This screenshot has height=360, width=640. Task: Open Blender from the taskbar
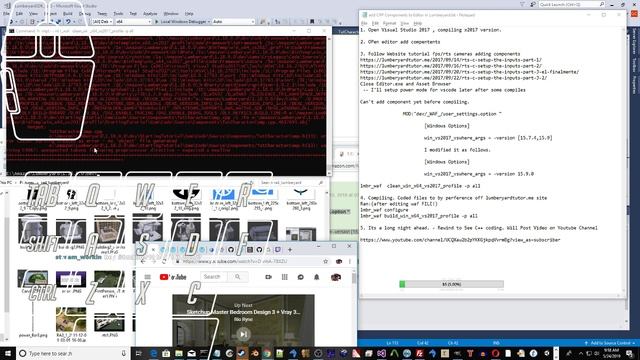pos(255,353)
